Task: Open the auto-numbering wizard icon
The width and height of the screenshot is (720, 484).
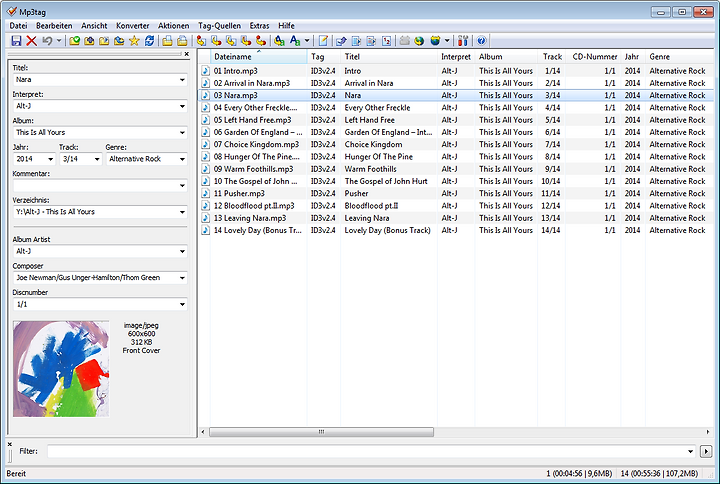Action: [x=386, y=41]
